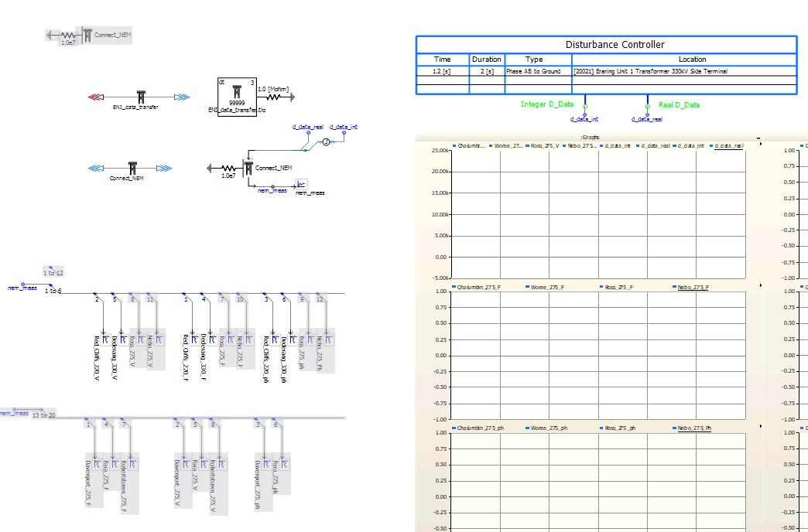
Task: Select the summing junction near d_data_int
Action: click(326, 142)
